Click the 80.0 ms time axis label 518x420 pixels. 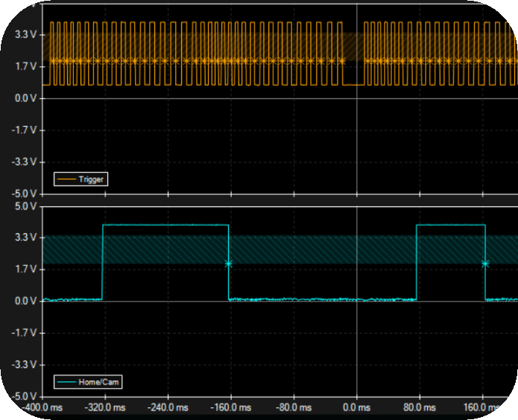[420, 408]
